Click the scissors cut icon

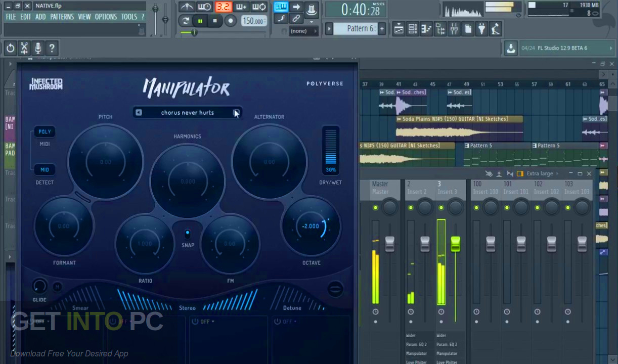[24, 49]
